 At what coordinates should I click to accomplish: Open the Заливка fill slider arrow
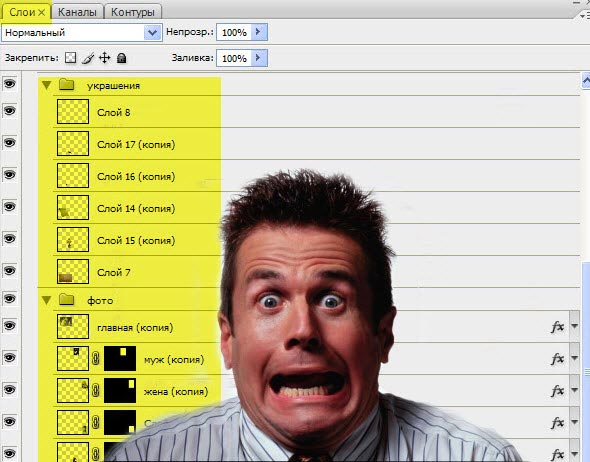click(x=259, y=58)
